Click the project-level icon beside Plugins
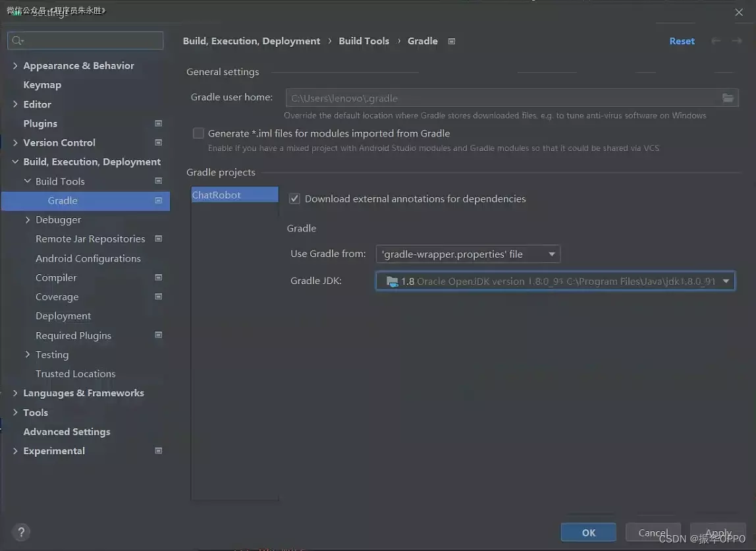 pyautogui.click(x=158, y=123)
